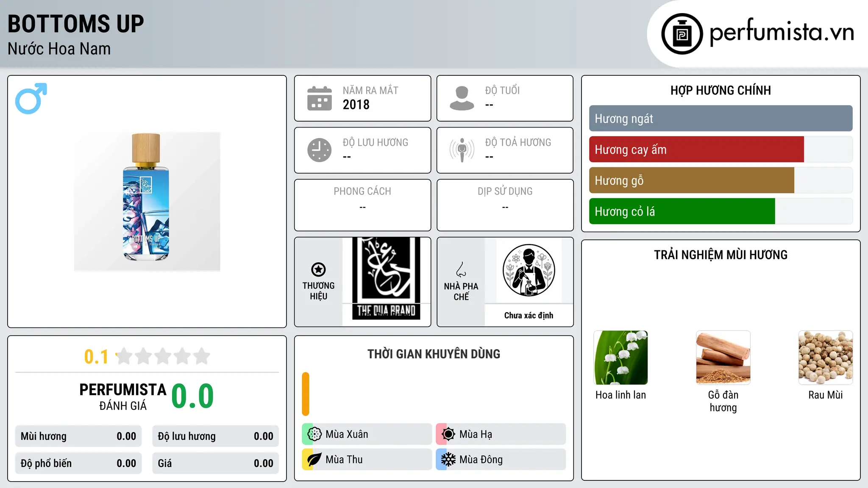Viewport: 868px width, 488px height.
Task: Open The Dua Brand logo image
Action: click(x=386, y=278)
